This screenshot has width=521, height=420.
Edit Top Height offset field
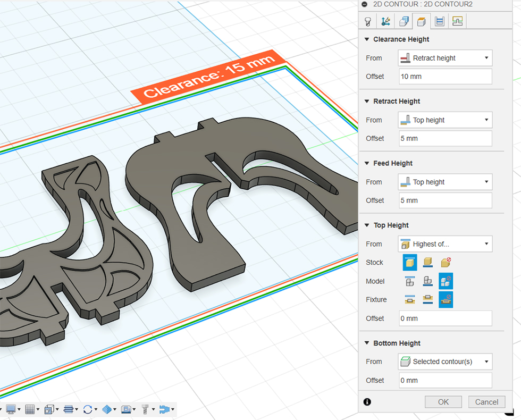pos(446,318)
